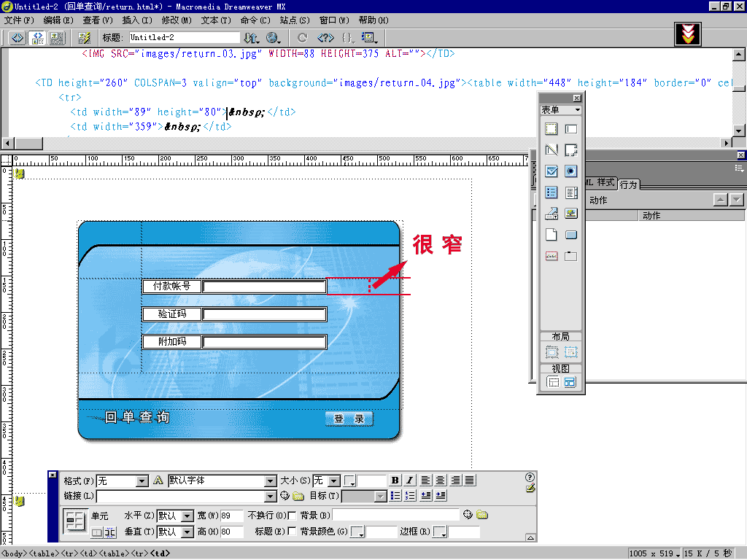Insert a form from the insert panel

coord(551,130)
